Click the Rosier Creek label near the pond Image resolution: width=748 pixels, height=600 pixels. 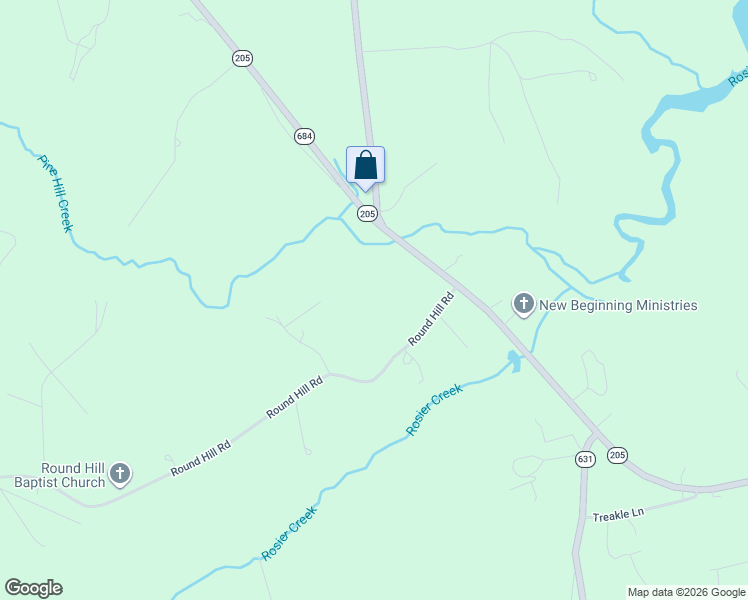(x=434, y=409)
